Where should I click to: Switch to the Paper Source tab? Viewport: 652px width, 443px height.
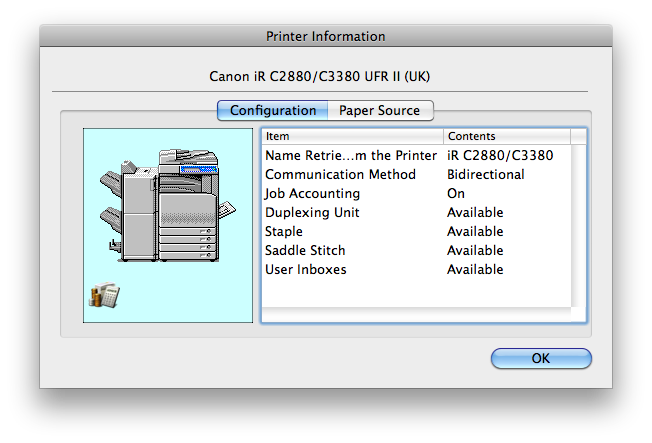[380, 111]
